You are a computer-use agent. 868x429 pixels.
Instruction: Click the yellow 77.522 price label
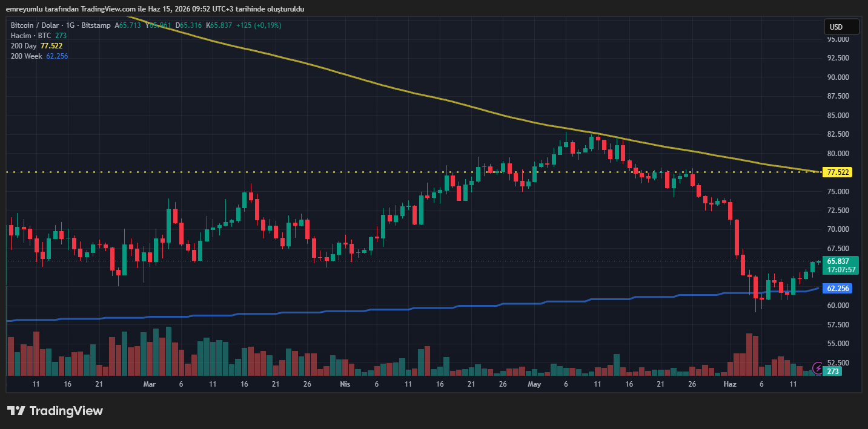pos(838,172)
